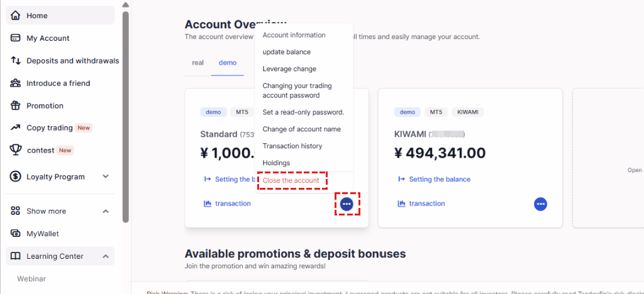Click the MyWallet icon in sidebar
Image resolution: width=644 pixels, height=294 pixels.
point(15,234)
